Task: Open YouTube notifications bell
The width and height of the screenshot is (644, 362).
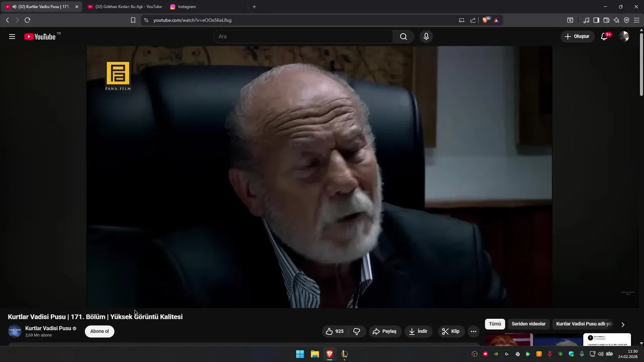Action: pyautogui.click(x=605, y=36)
